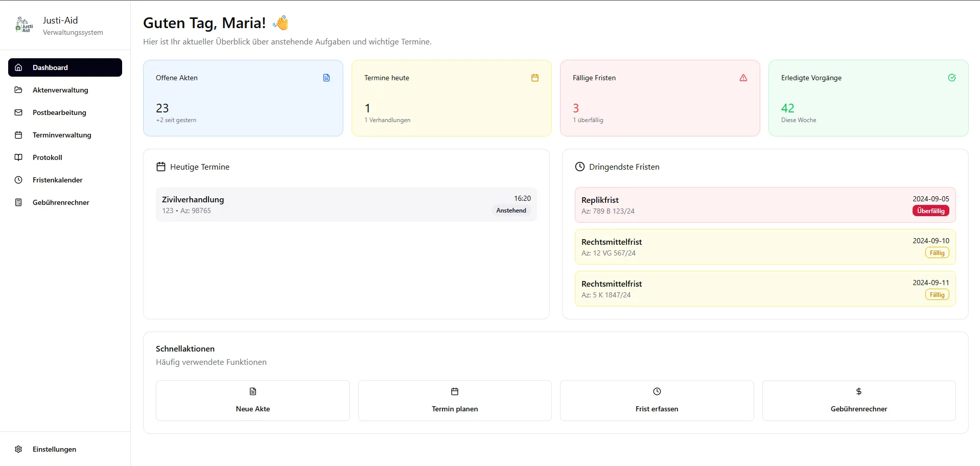Image resolution: width=980 pixels, height=466 pixels.
Task: Click the dollar icon in Schnellaktionen
Action: pos(859,391)
